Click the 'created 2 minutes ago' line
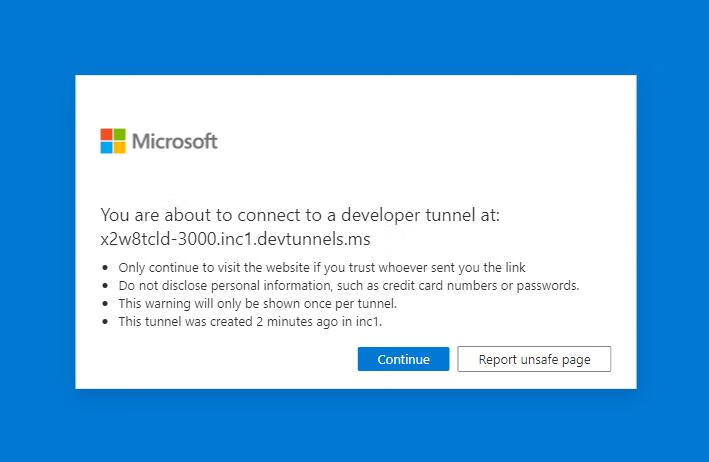The image size is (709, 462). click(x=250, y=321)
